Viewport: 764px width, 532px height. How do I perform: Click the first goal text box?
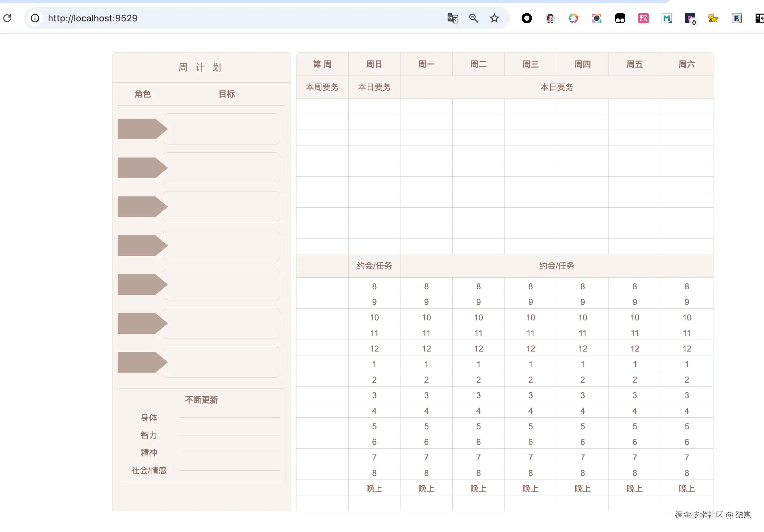[x=221, y=129]
